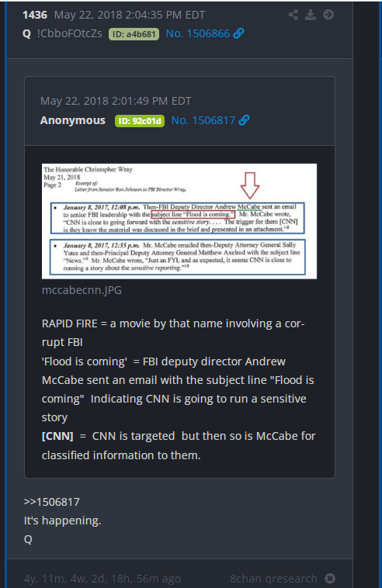
Task: Click post number 1436
Action: (35, 15)
